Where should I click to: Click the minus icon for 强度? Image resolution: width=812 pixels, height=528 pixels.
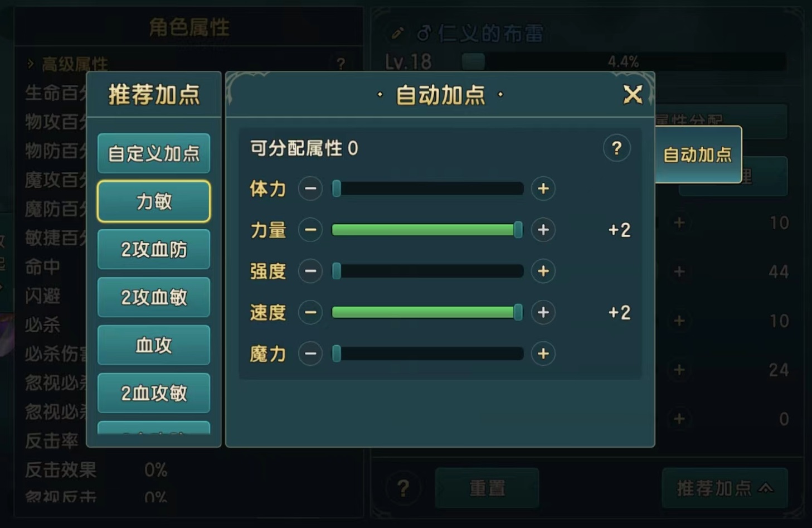pyautogui.click(x=310, y=271)
